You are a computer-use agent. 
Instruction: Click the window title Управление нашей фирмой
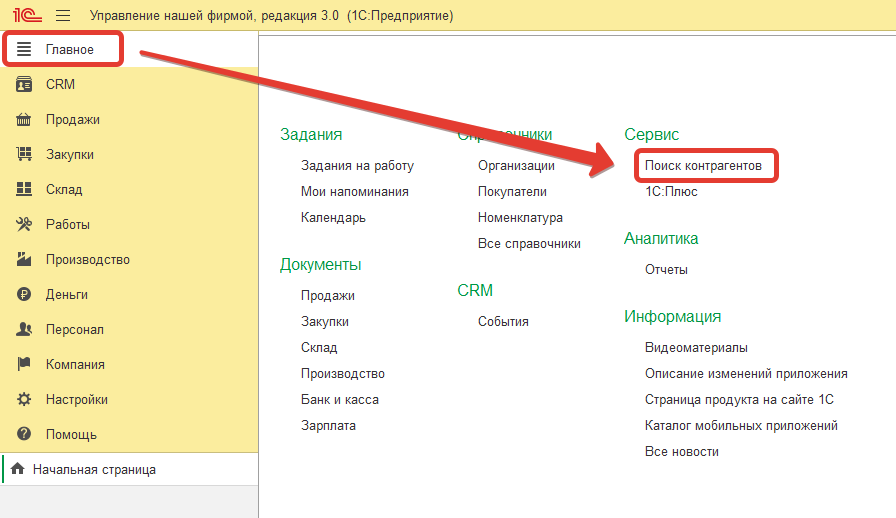click(271, 15)
